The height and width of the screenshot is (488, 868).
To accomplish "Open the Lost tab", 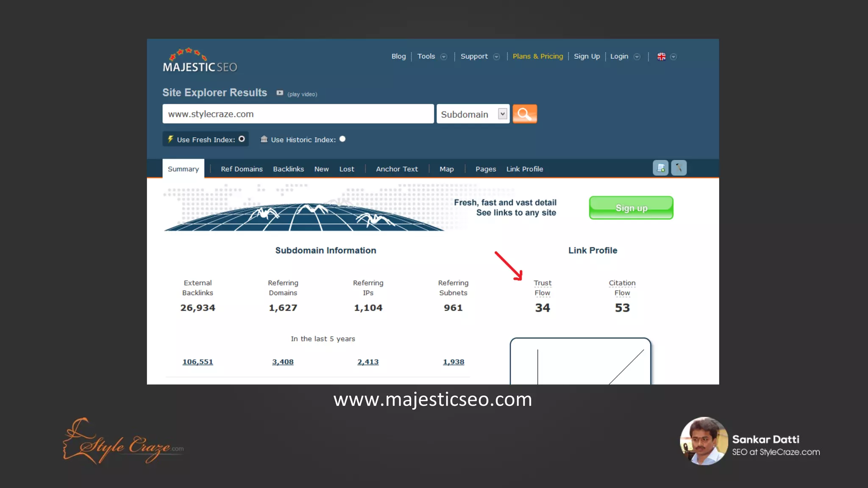I will click(347, 169).
